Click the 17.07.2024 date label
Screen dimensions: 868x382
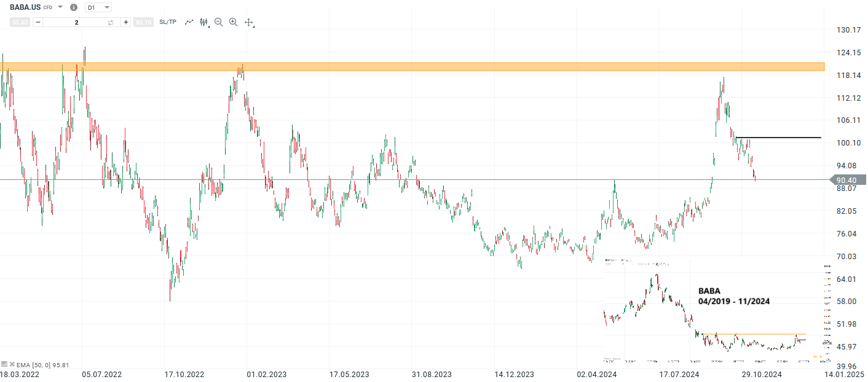click(x=679, y=373)
